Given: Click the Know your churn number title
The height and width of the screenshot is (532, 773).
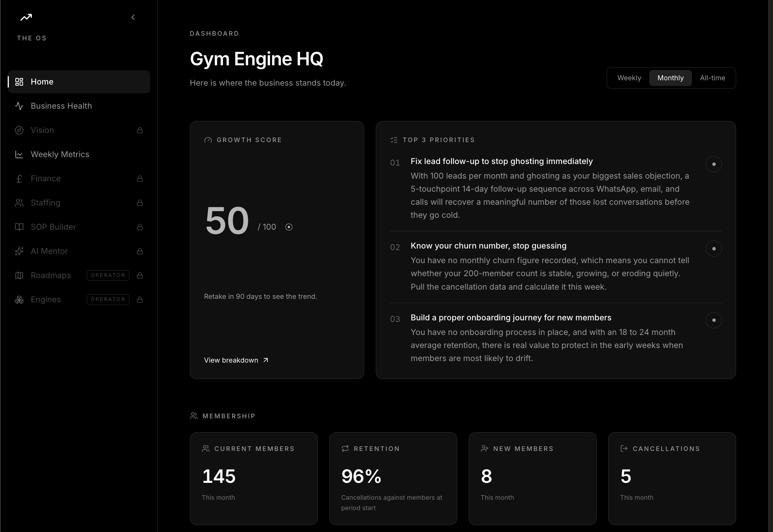Looking at the screenshot, I should tap(488, 246).
